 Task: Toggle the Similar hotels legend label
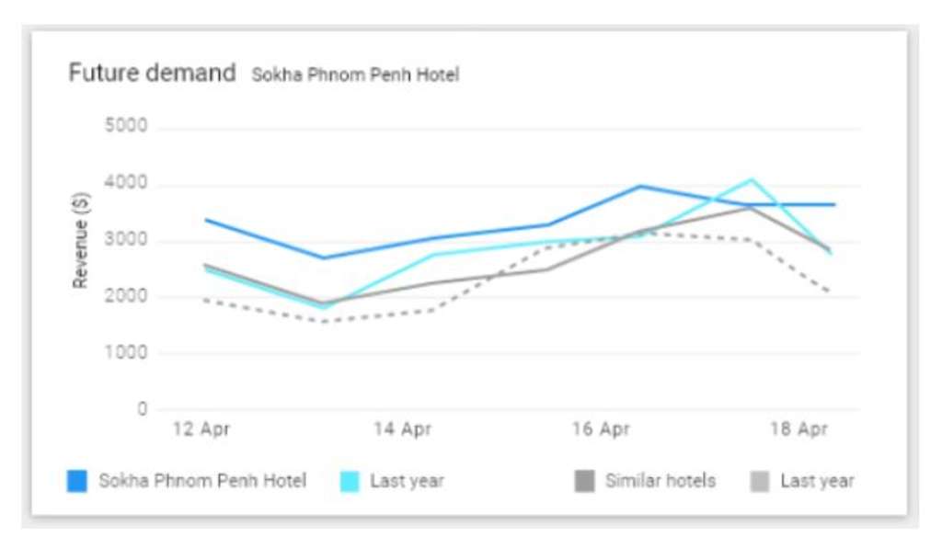pos(660,481)
